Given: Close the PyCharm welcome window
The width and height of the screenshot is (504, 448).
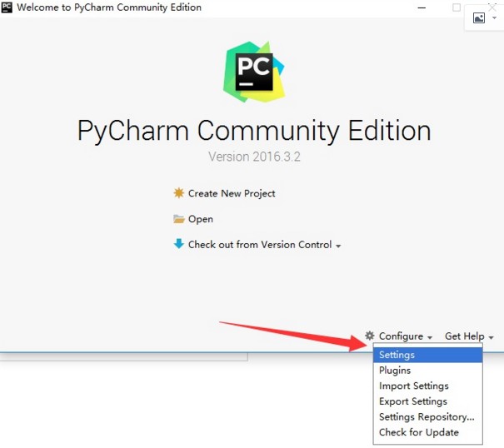Looking at the screenshot, I should click(492, 7).
